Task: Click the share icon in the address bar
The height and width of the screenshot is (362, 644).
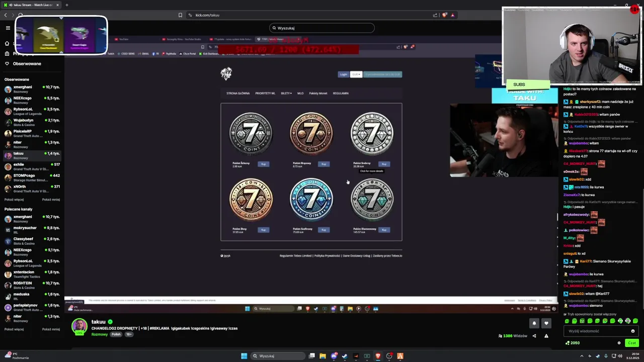Action: (435, 15)
